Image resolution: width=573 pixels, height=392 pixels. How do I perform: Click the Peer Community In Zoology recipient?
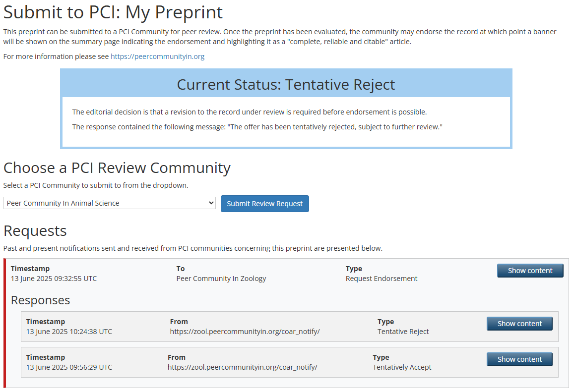click(x=221, y=279)
